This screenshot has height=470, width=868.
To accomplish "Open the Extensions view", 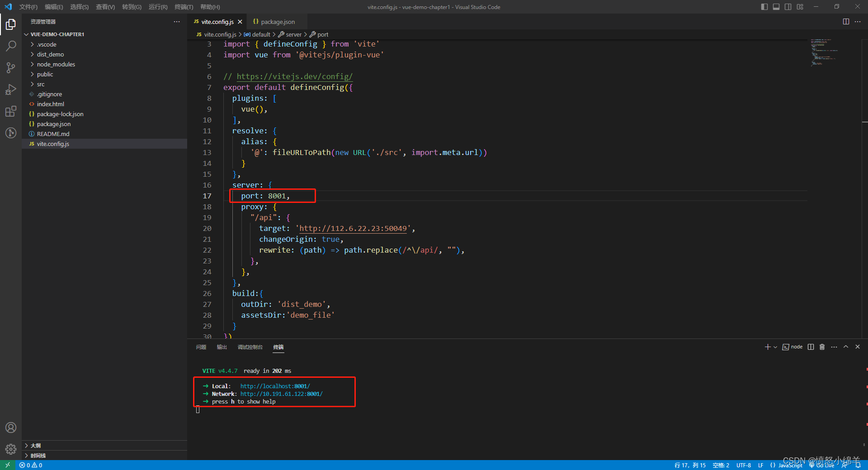I will click(x=11, y=111).
